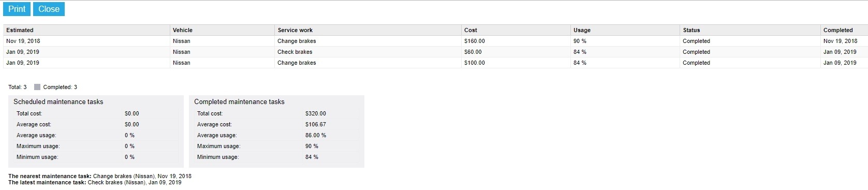The image size is (868, 190).
Task: Click the Scheduled maintenance tasks panel title
Action: coord(58,102)
